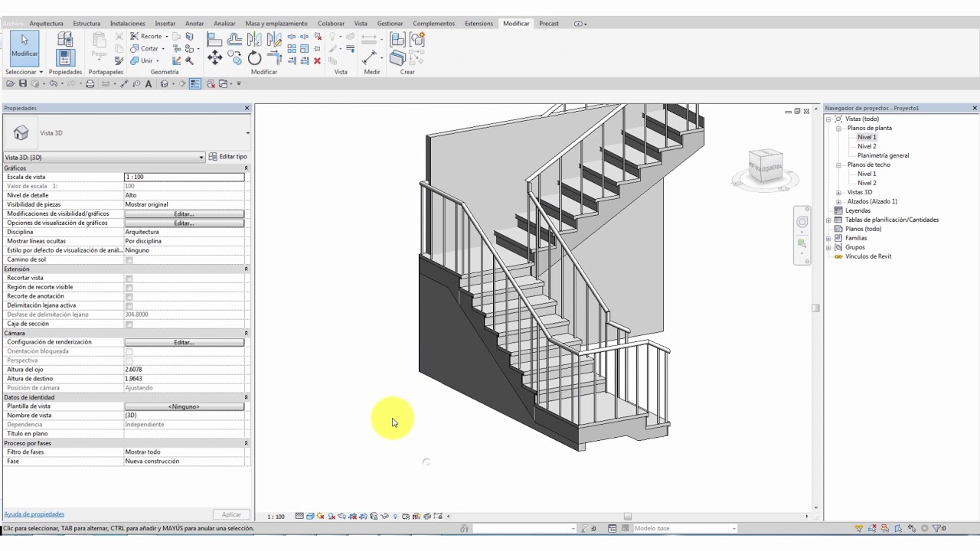980x551 pixels.
Task: Click the Open folder icon in quick access
Action: 11,83
